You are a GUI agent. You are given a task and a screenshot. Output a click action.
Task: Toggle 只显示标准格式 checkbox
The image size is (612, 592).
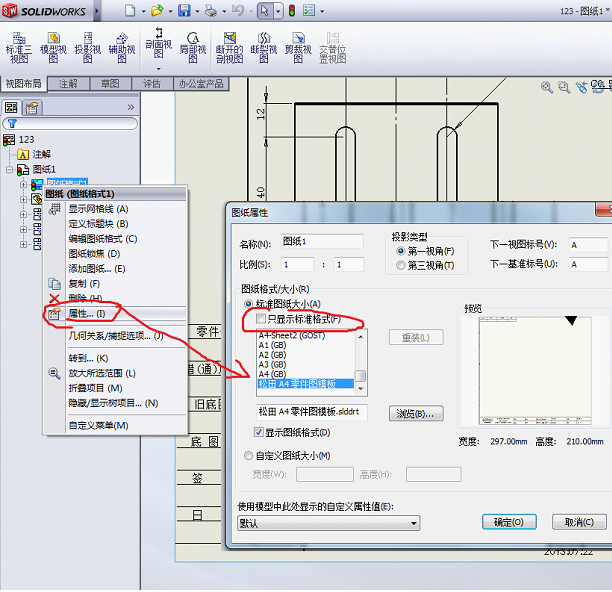pyautogui.click(x=260, y=319)
